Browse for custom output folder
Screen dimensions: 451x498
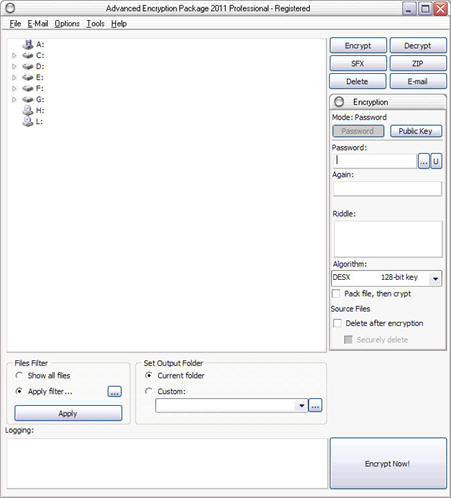pos(315,406)
